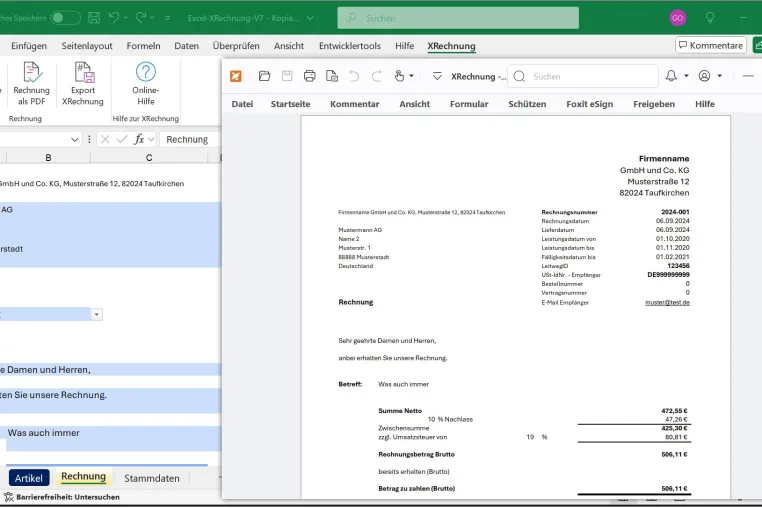This screenshot has height=508, width=762.
Task: Open the Undo history dropdown in Excel
Action: click(x=126, y=18)
